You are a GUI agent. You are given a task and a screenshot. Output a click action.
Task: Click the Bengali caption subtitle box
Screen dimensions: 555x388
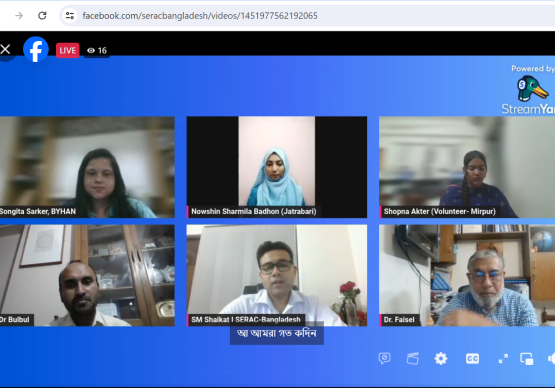277,333
